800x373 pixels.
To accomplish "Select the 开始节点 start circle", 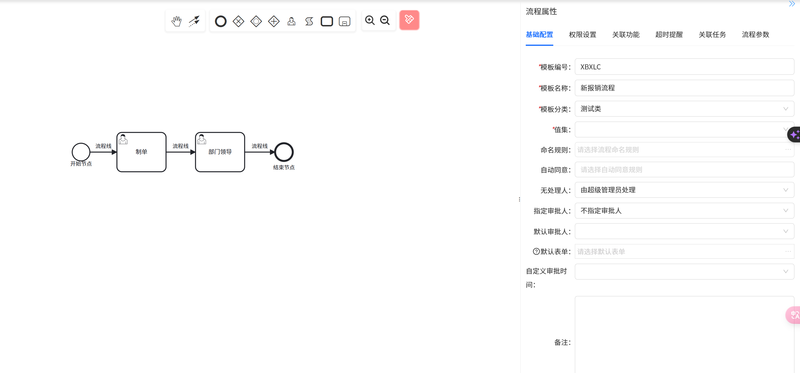I will (x=81, y=152).
